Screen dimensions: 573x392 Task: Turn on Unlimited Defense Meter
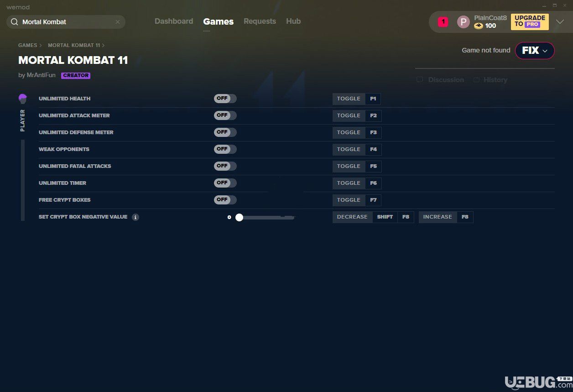coord(225,132)
